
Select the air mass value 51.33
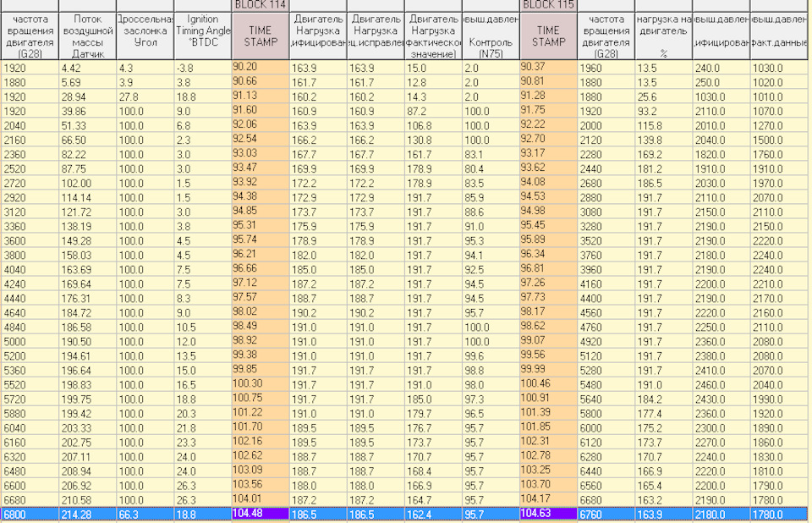pyautogui.click(x=87, y=126)
